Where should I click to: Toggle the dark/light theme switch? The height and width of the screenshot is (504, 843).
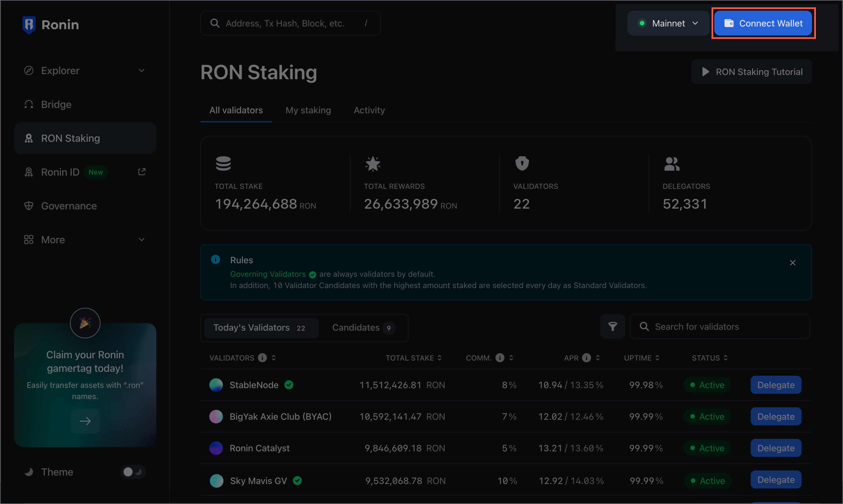click(x=133, y=472)
